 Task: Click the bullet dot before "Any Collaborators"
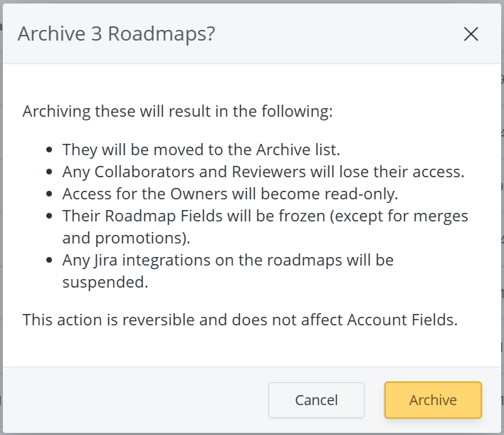pos(48,172)
